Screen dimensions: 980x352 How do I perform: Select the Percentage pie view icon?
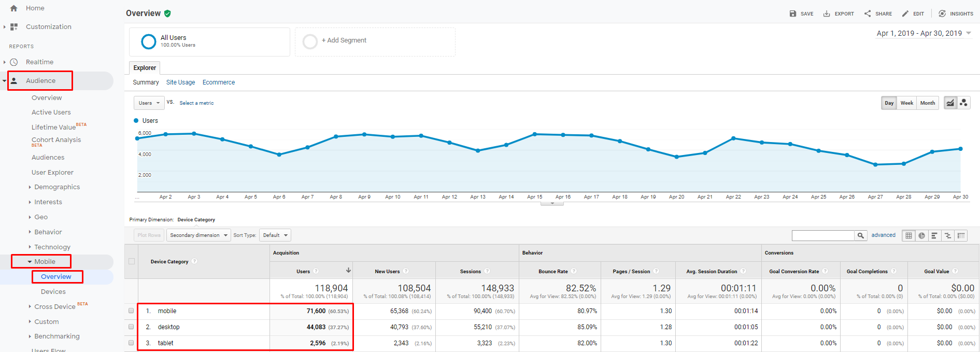tap(922, 235)
